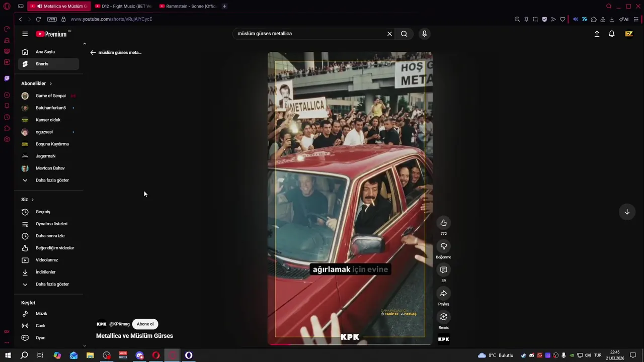Screen dimensions: 644x362
Task: Switch to D12 - Fight Music tab
Action: coord(123,6)
